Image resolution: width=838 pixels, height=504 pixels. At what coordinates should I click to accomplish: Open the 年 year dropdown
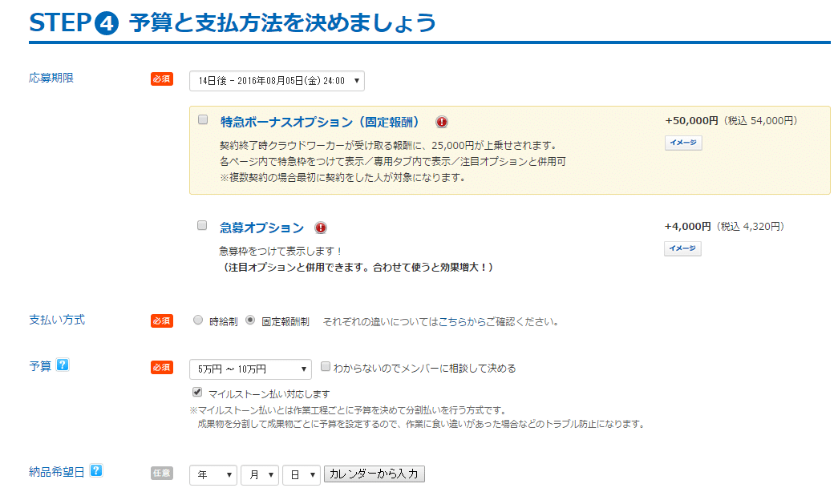(x=213, y=475)
